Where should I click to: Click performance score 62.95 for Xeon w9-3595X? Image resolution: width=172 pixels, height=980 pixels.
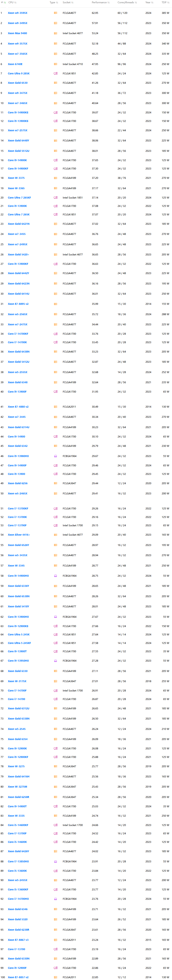pyautogui.click(x=95, y=13)
